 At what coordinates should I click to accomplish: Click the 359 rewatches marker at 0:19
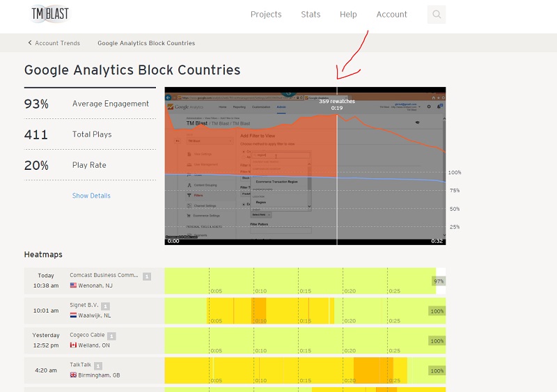click(337, 104)
